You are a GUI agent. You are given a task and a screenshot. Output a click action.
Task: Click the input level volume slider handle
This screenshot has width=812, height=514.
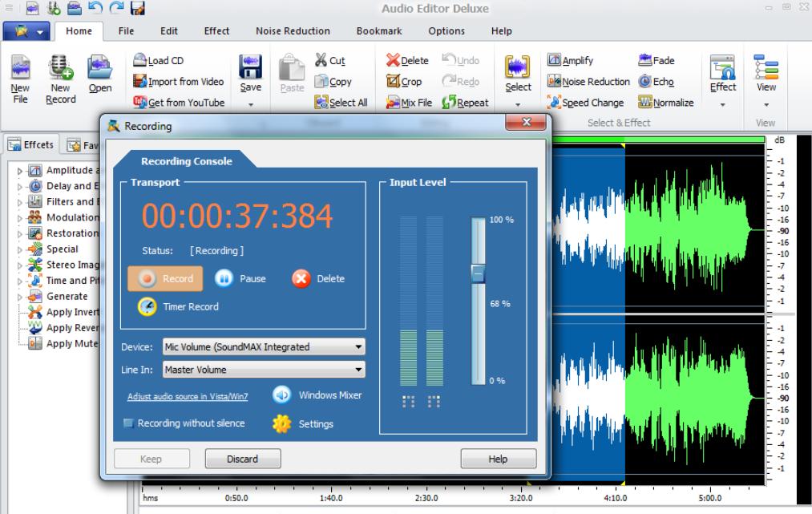point(478,274)
